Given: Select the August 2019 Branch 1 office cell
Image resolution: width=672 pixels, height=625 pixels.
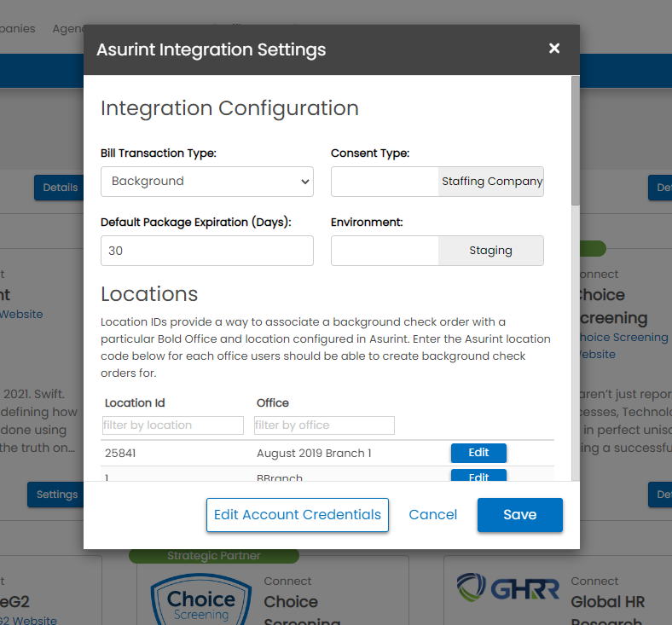Looking at the screenshot, I should point(314,454).
